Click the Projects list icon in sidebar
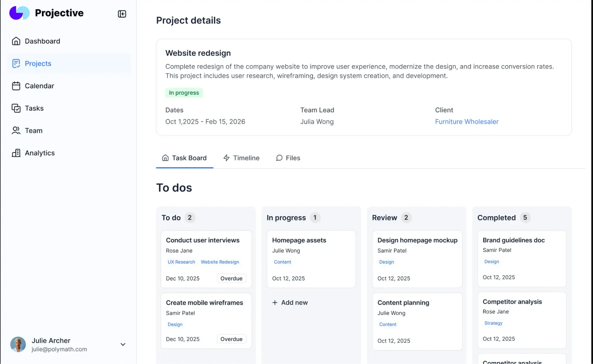Image resolution: width=593 pixels, height=364 pixels. (x=16, y=63)
